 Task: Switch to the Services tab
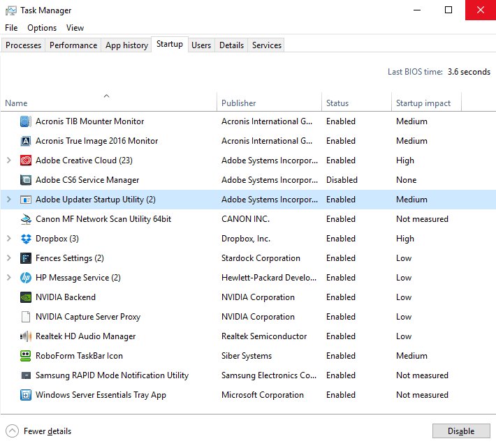coord(267,45)
